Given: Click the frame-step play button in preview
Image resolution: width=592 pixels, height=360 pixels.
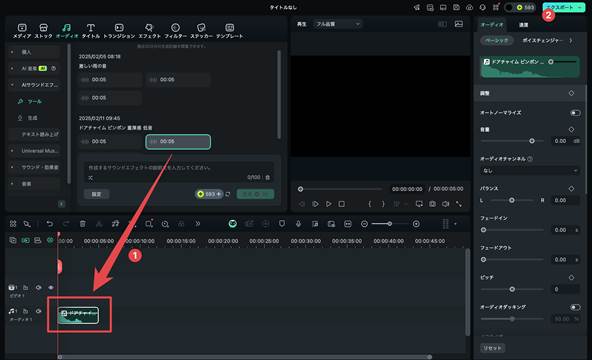Looking at the screenshot, I should 315,204.
